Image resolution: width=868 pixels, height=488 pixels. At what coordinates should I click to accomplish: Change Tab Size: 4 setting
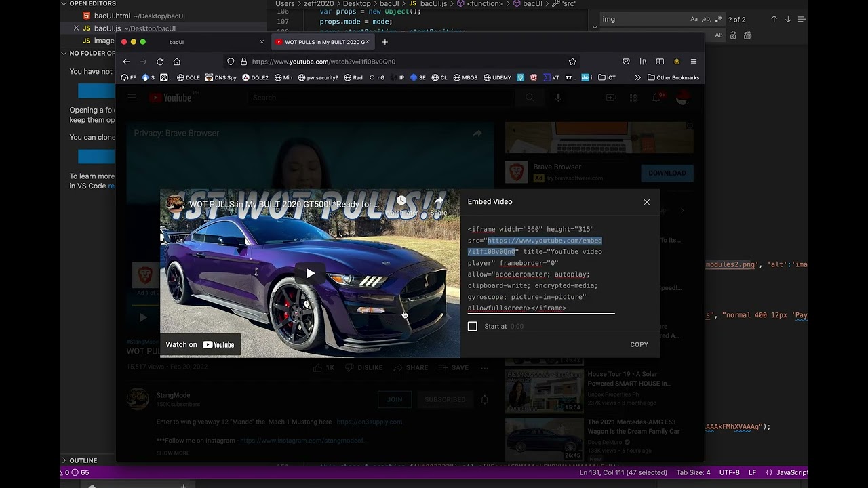693,472
